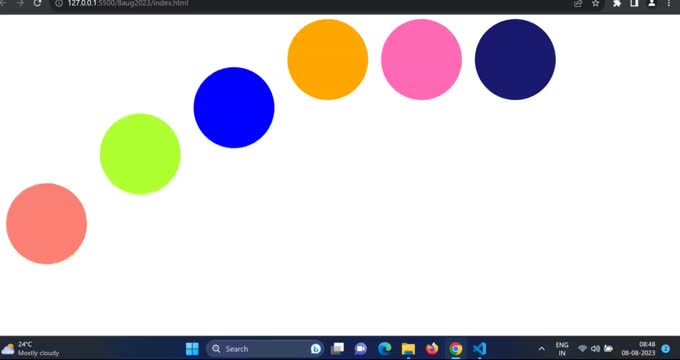Toggle the browser side panel icon

pos(634,3)
